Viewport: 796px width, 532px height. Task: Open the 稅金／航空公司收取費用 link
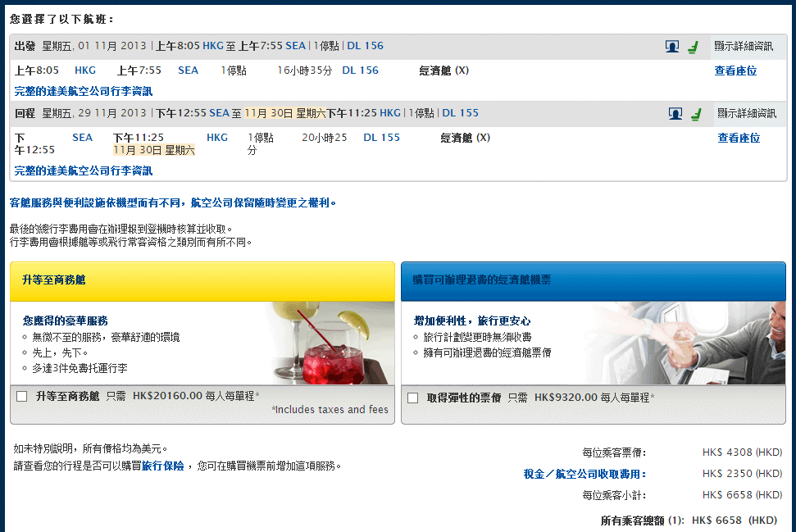(584, 474)
